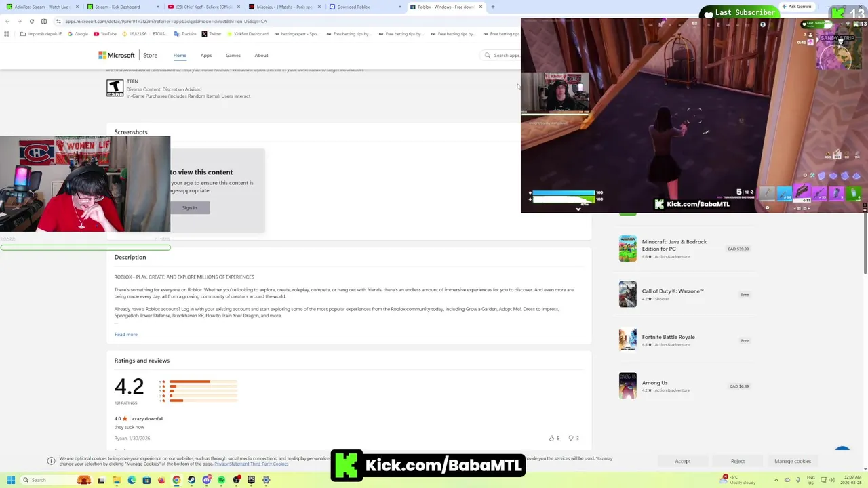
Task: Select the Games menu in Microsoft Store
Action: (x=233, y=56)
